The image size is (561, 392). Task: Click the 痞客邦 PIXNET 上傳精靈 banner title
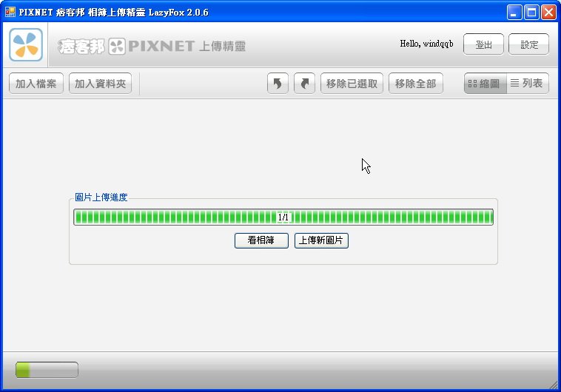point(152,46)
